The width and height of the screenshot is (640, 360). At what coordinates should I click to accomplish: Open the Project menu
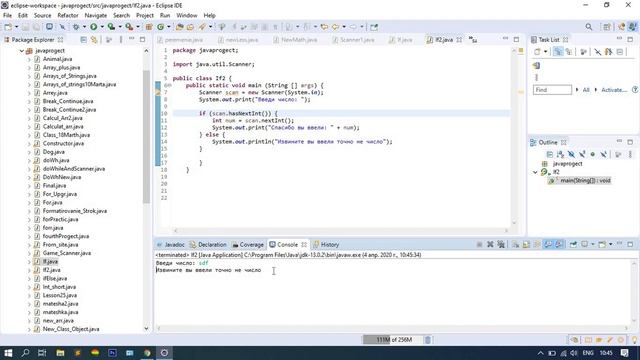pos(145,16)
